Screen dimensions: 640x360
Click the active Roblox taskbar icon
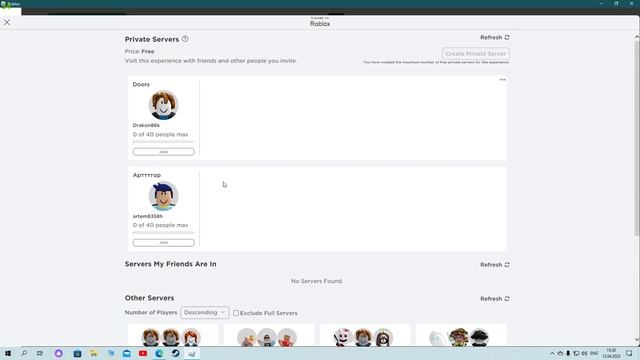(x=192, y=353)
